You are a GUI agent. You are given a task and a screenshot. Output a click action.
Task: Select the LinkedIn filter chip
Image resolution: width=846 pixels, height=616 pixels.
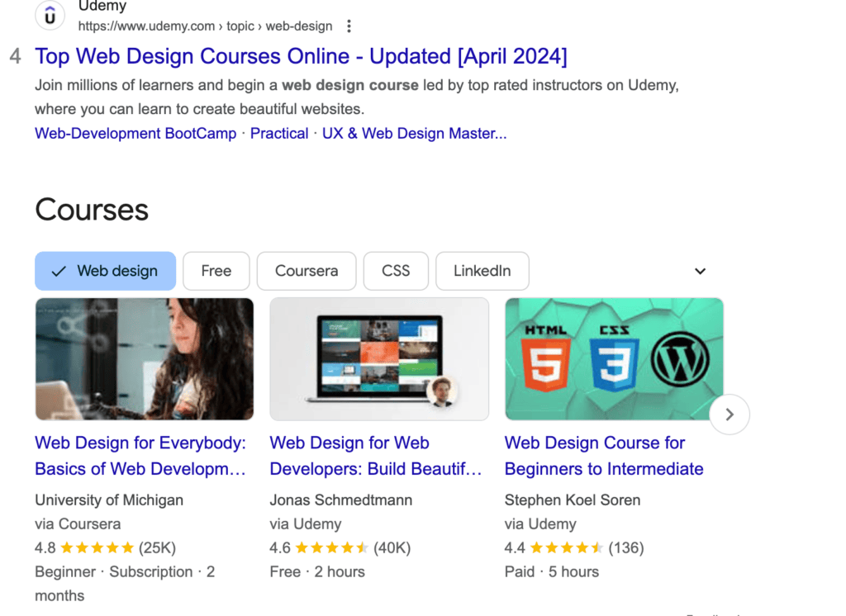pyautogui.click(x=482, y=271)
